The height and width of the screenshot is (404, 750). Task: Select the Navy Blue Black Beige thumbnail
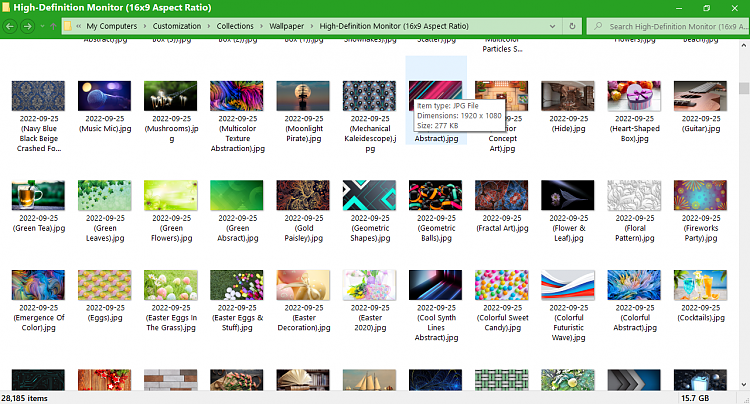coord(38,96)
